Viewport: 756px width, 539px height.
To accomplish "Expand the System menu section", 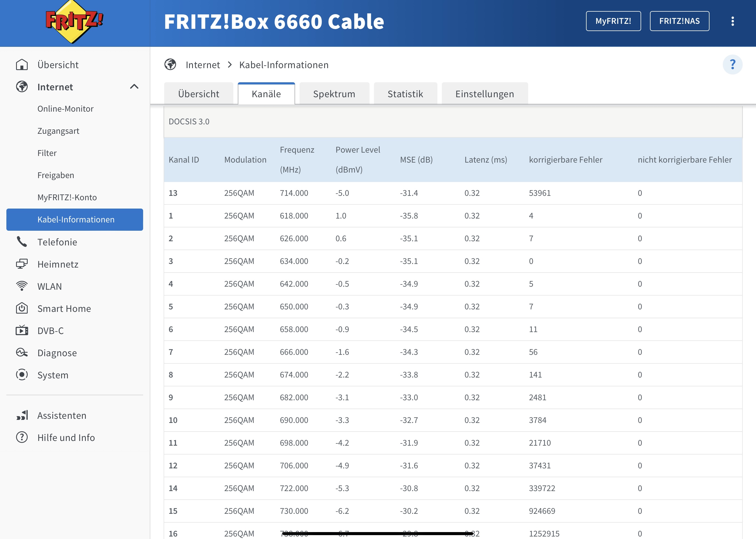I will [53, 375].
